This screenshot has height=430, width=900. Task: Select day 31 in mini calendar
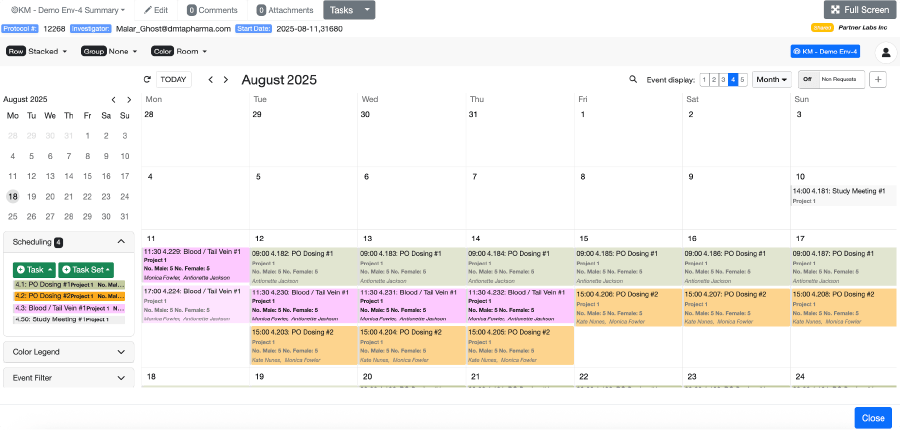[x=125, y=216]
